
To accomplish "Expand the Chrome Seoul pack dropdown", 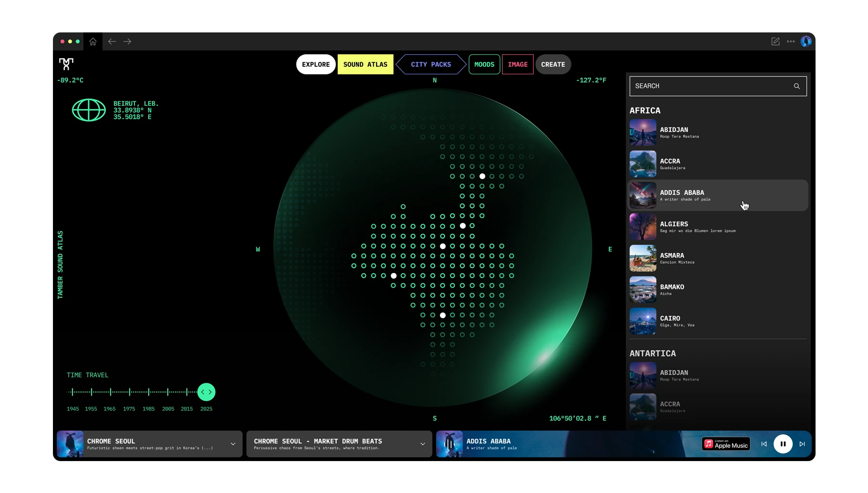I will 233,444.
